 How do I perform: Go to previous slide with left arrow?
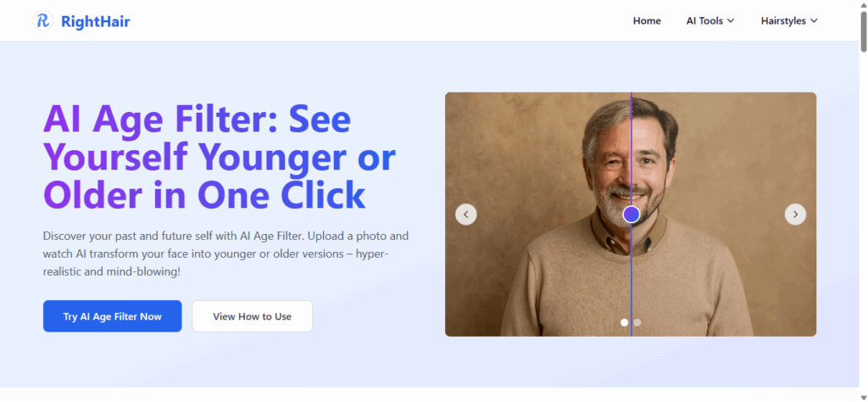(x=466, y=215)
